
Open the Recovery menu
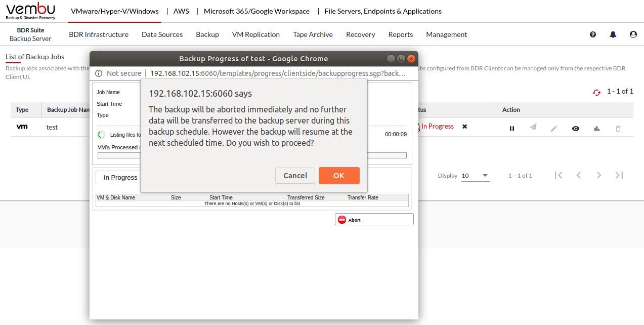[360, 34]
